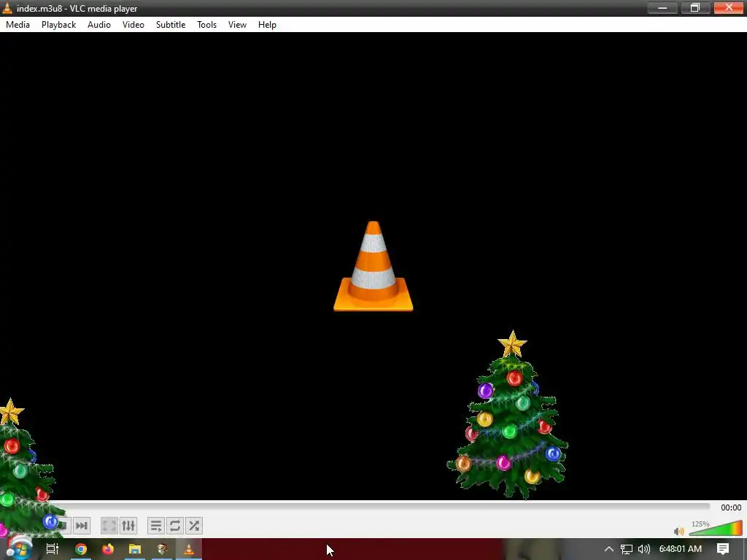Open the Video menu
This screenshot has width=747, height=560.
133,25
